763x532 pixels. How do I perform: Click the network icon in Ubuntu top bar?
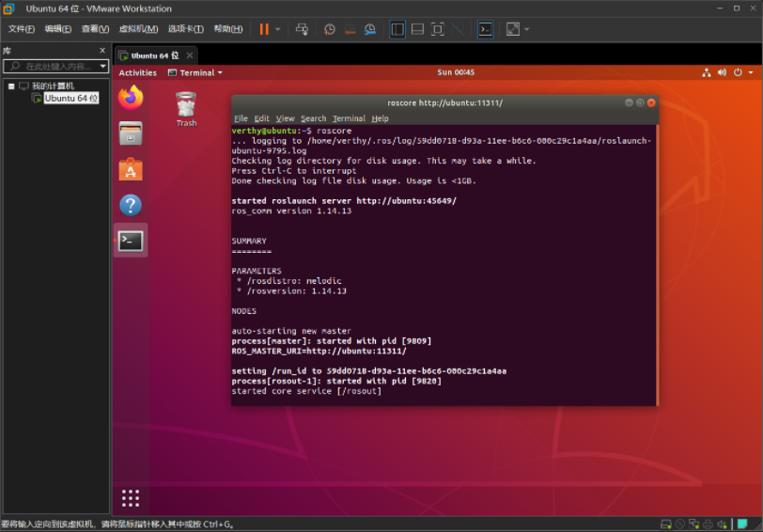706,72
